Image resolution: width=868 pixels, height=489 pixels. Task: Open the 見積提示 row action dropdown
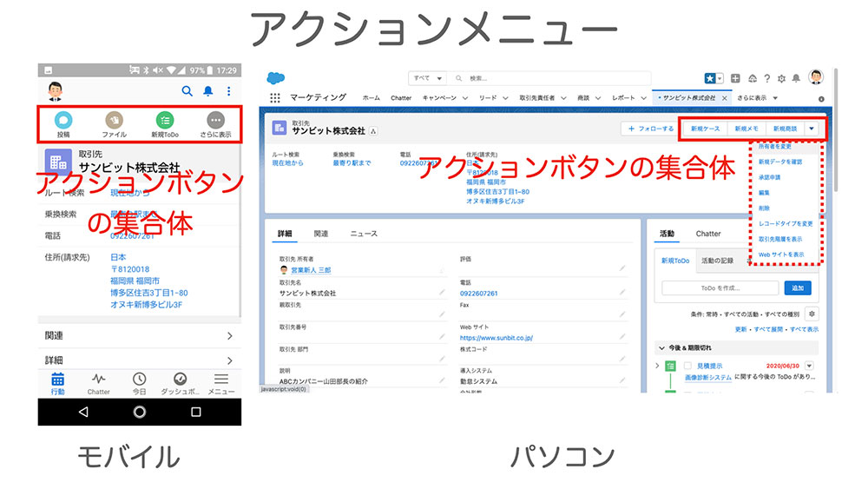click(809, 366)
